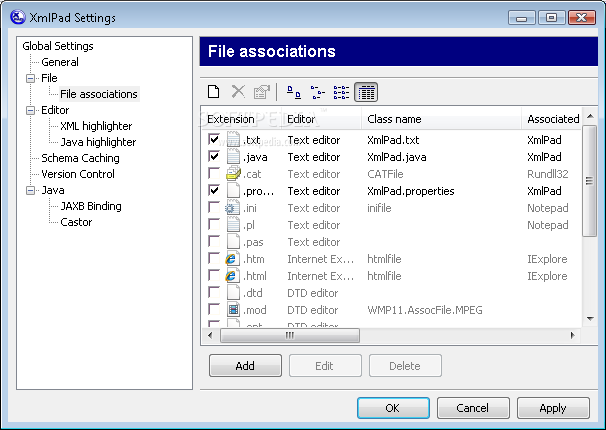Select File associations tree item
This screenshot has width=606, height=430.
point(99,94)
